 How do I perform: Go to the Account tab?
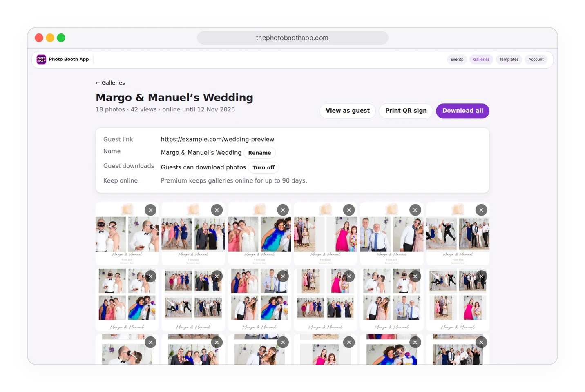coord(536,60)
